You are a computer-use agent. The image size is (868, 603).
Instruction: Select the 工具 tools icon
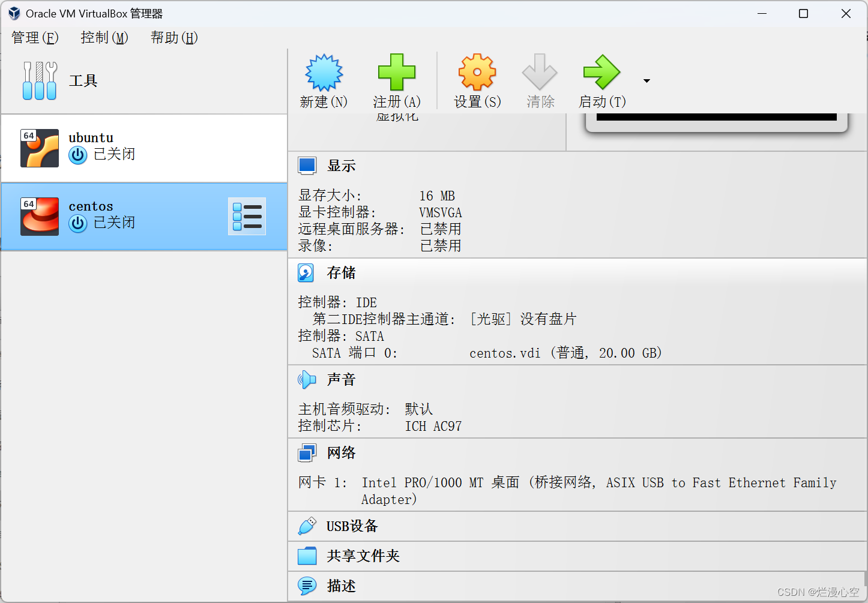coord(40,80)
